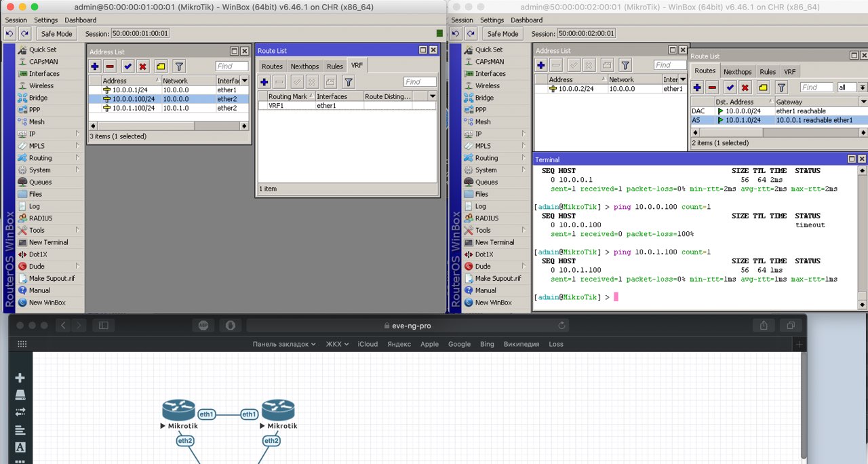The image size is (868, 464).
Task: Open the filter in right WinBox Address List
Action: (625, 65)
